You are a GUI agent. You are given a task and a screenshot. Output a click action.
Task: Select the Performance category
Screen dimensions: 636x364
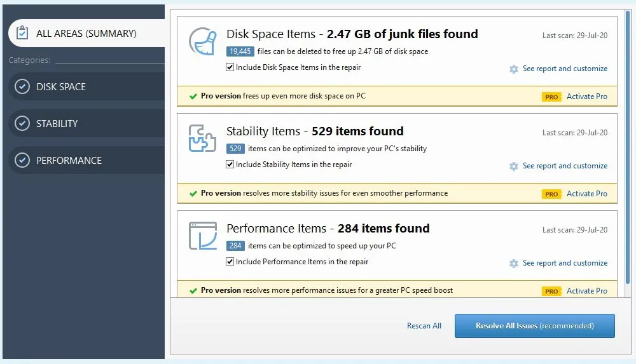coord(86,160)
